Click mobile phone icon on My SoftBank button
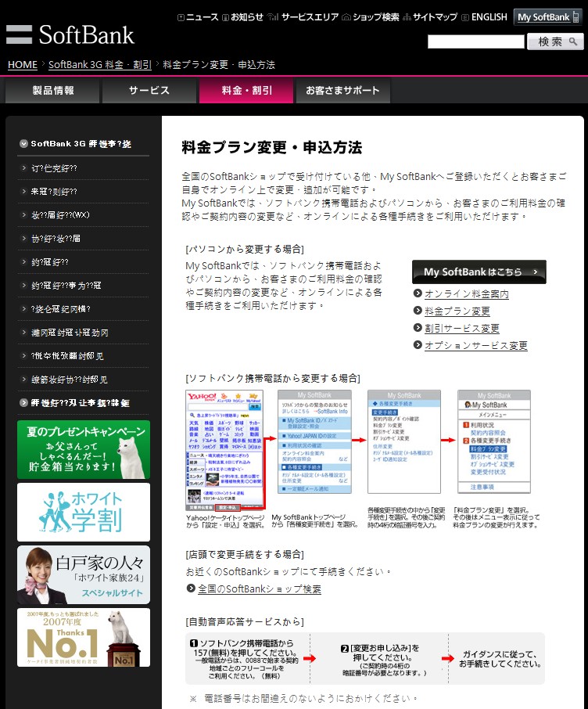Image resolution: width=588 pixels, height=709 pixels. click(575, 17)
